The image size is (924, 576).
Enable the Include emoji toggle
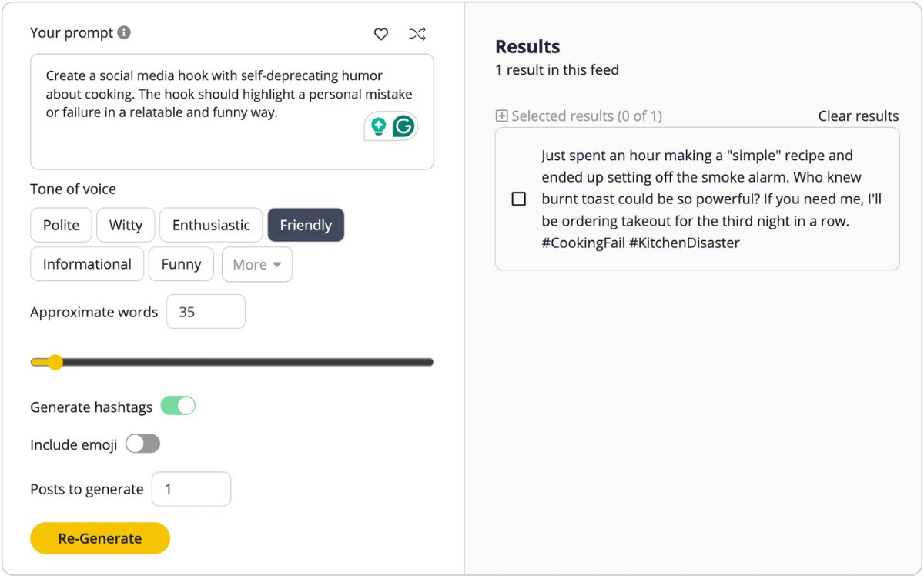[142, 444]
